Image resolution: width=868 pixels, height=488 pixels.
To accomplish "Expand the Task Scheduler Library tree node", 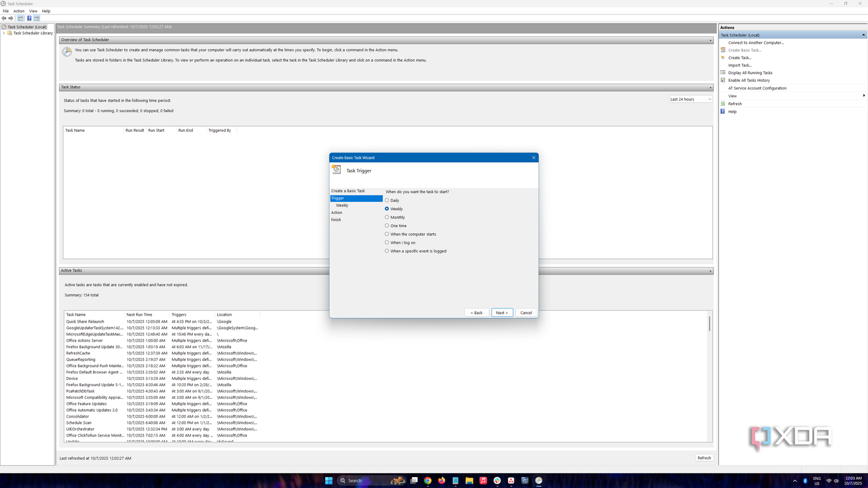I will [3, 33].
